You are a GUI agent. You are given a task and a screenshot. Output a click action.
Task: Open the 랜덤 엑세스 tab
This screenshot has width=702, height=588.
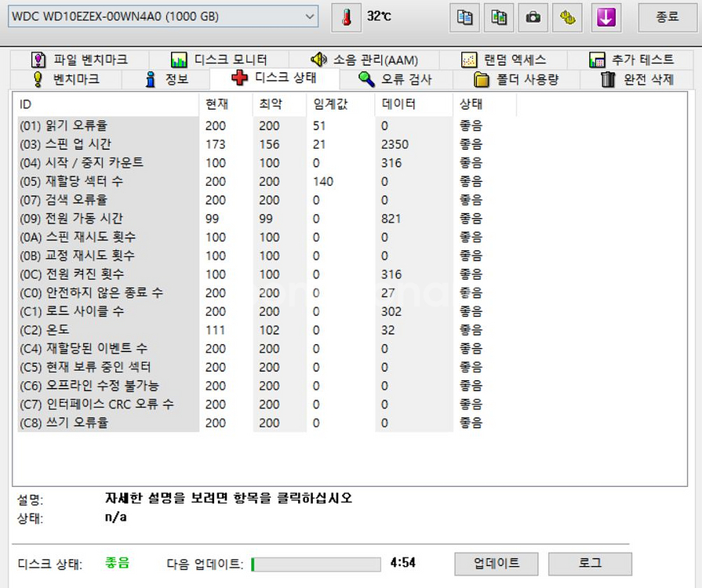pos(504,60)
